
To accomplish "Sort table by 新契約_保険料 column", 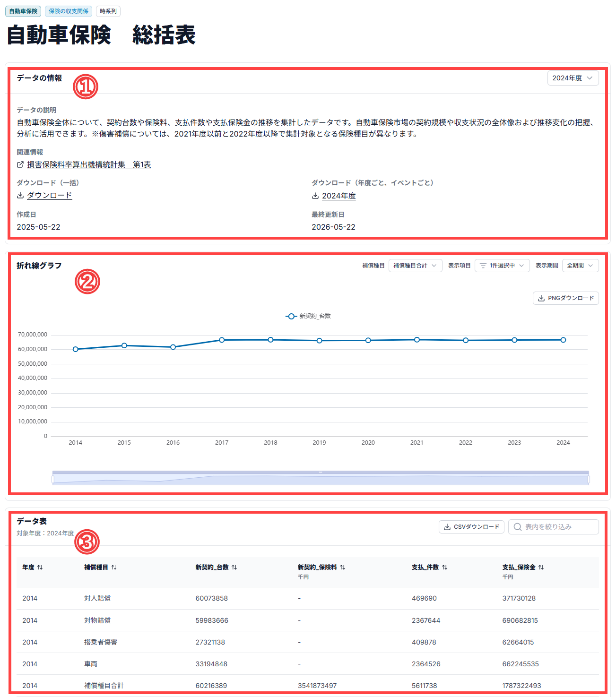I will 321,567.
